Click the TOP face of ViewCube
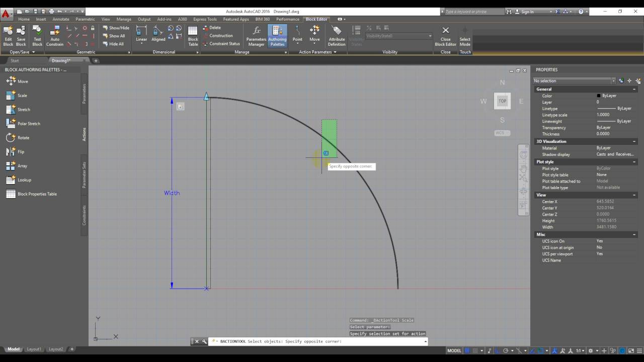This screenshot has height=362, width=644. click(x=502, y=101)
